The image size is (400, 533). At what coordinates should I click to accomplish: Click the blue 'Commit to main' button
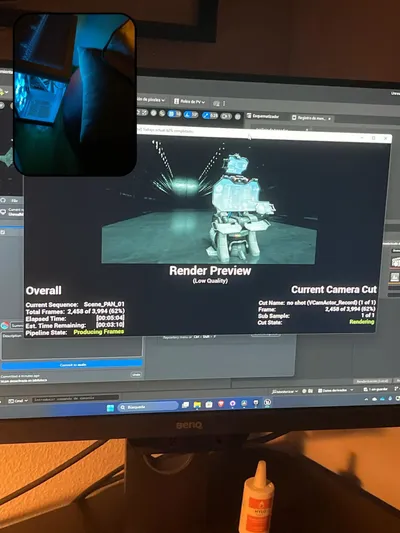pyautogui.click(x=72, y=364)
